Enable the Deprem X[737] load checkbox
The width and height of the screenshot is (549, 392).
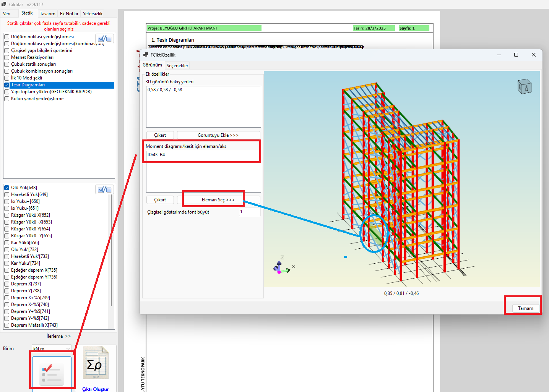7,284
